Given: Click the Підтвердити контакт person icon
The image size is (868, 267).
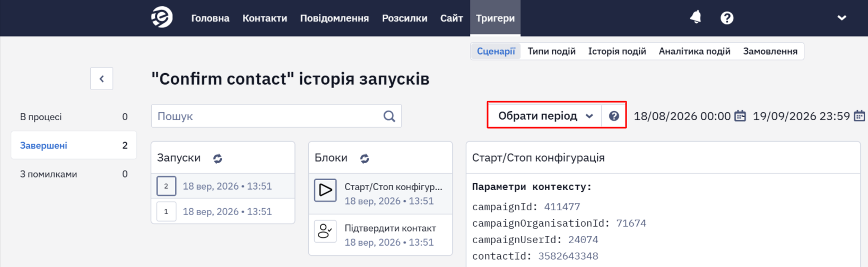Looking at the screenshot, I should click(325, 232).
